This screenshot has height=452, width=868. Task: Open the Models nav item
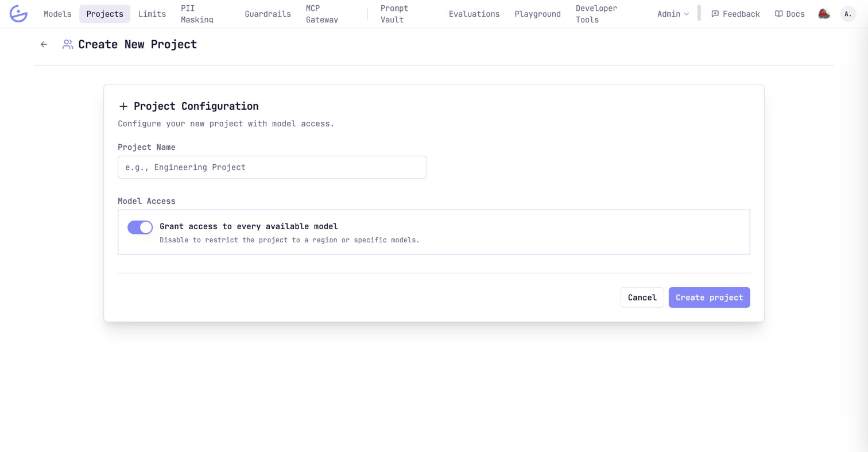tap(57, 14)
